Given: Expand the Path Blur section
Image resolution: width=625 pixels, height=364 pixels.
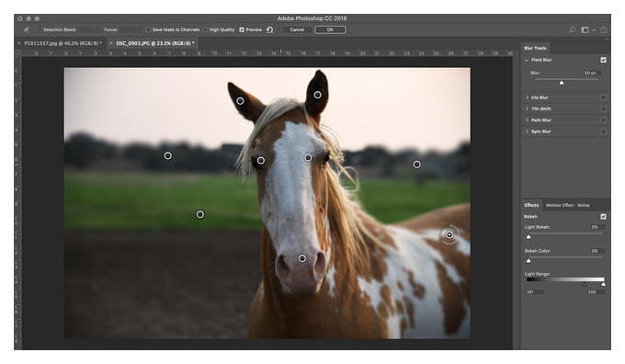Looking at the screenshot, I should tap(527, 120).
